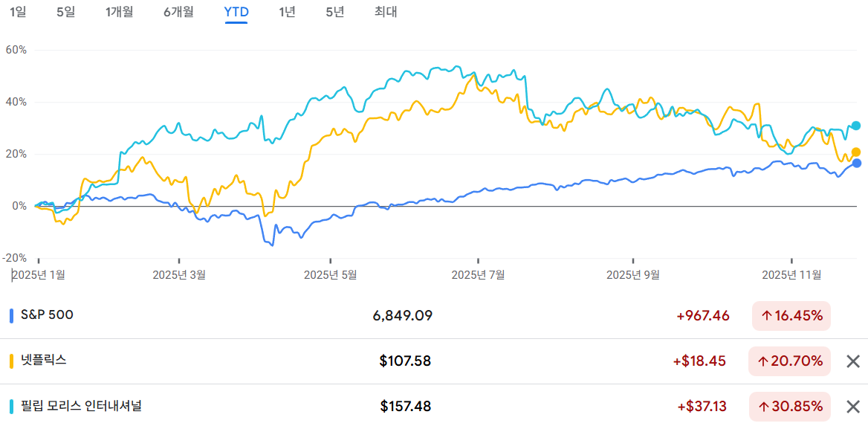Viewport: 868px width, 426px height.
Task: Show the 최대 chart range
Action: [x=386, y=12]
